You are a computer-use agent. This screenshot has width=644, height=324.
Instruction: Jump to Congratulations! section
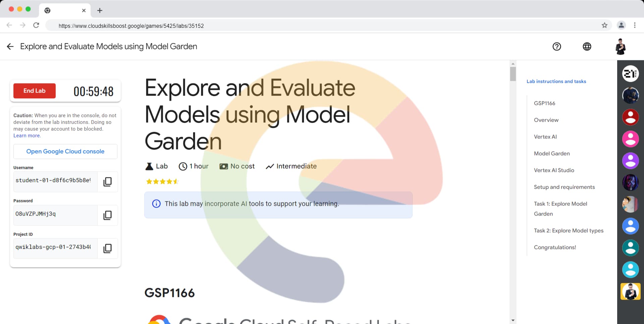click(x=555, y=247)
